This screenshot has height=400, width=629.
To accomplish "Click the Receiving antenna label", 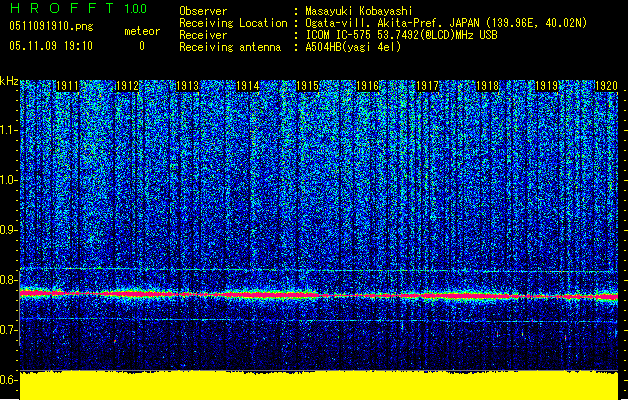I will [230, 47].
